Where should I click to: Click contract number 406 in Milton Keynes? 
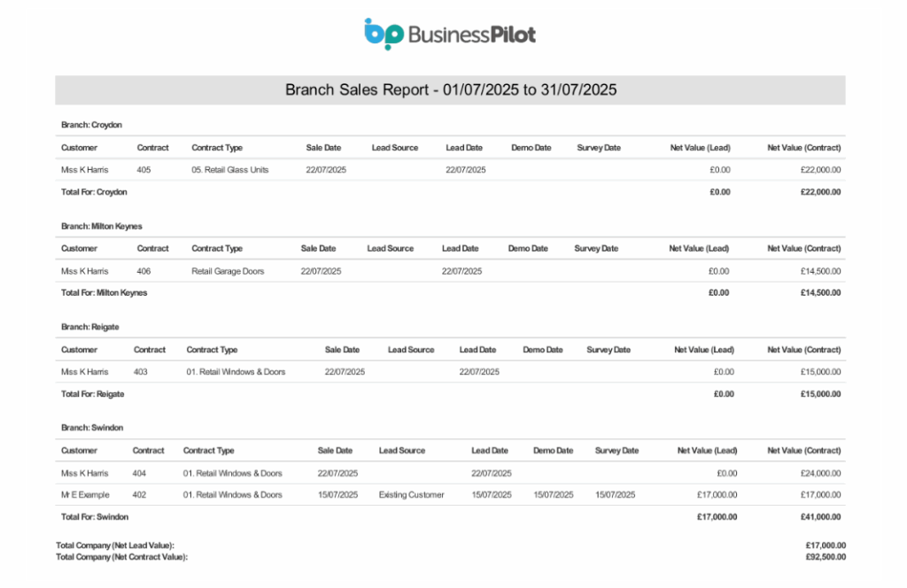[x=143, y=271]
